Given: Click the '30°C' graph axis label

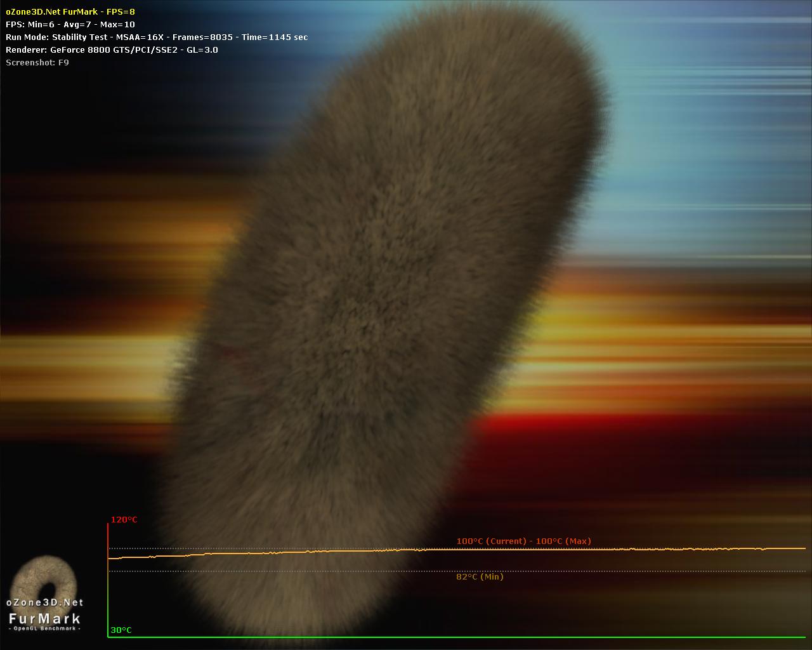Looking at the screenshot, I should tap(121, 630).
